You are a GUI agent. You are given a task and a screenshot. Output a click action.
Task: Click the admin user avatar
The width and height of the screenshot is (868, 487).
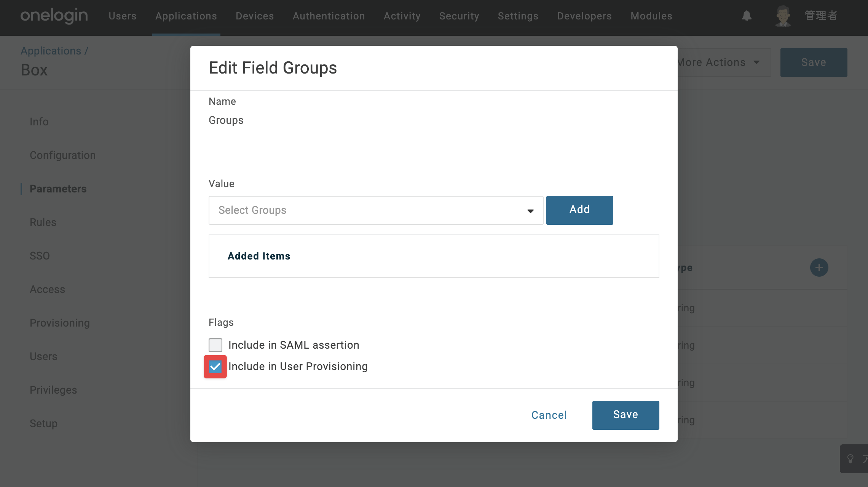[x=783, y=16]
